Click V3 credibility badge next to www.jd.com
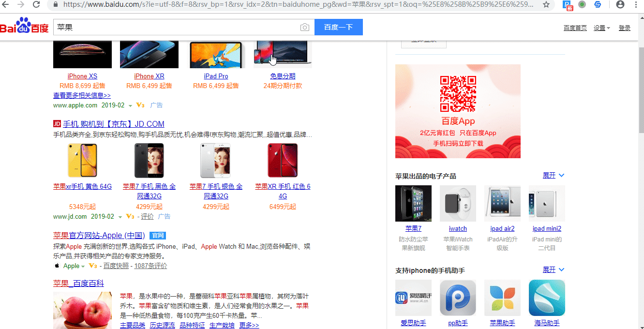644x329 pixels. click(x=130, y=216)
